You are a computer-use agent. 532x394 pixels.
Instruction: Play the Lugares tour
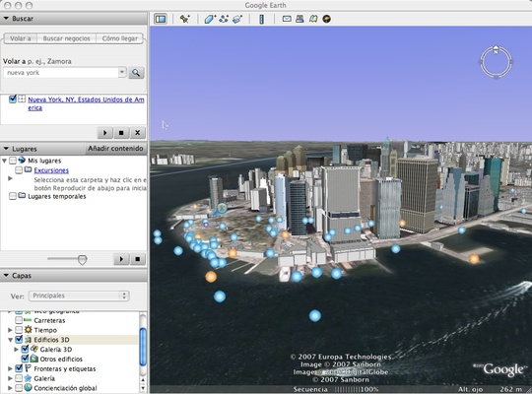(121, 259)
